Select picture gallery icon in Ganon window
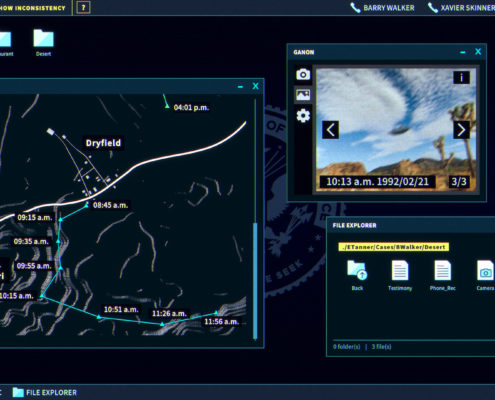This screenshot has width=495, height=400. tap(303, 95)
